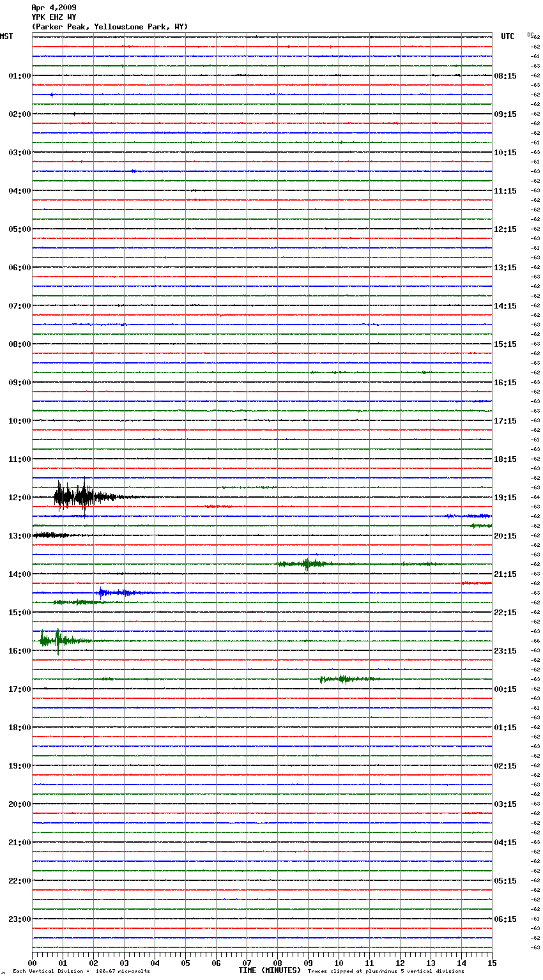Select the '22:00' MST time label
Screen dimensions: 543x980
click(x=20, y=881)
